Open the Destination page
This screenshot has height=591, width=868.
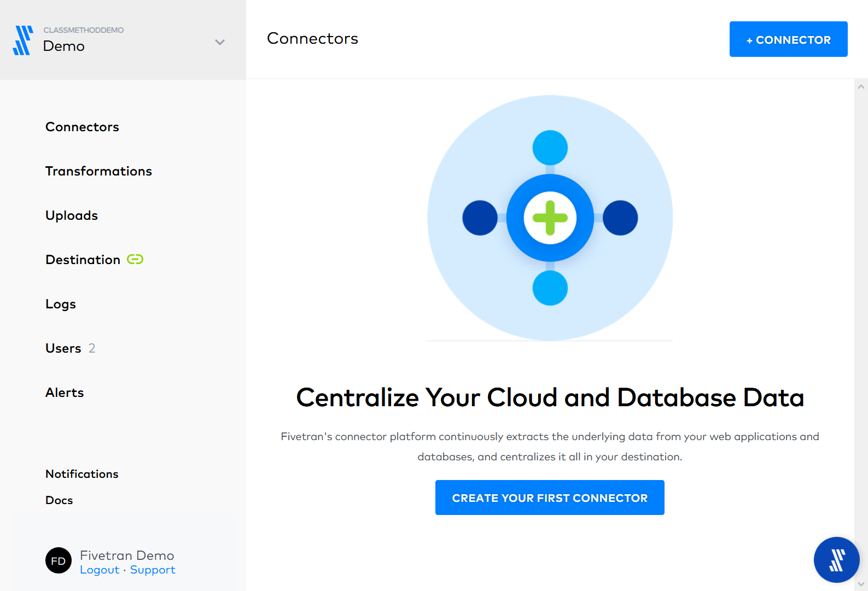pos(83,260)
